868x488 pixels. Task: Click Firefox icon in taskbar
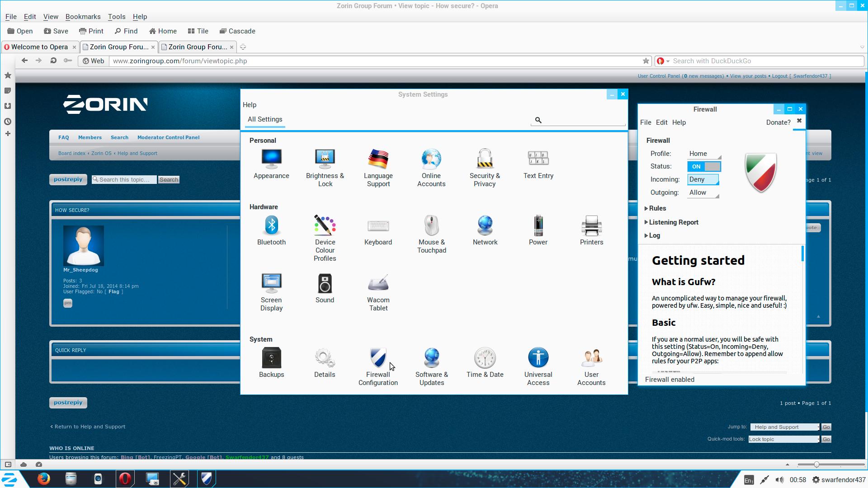coord(44,479)
